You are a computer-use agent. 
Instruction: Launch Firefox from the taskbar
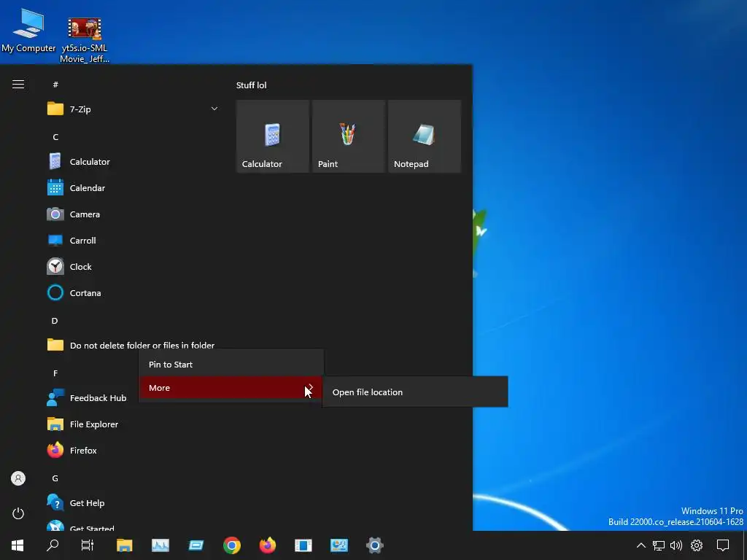click(x=267, y=545)
